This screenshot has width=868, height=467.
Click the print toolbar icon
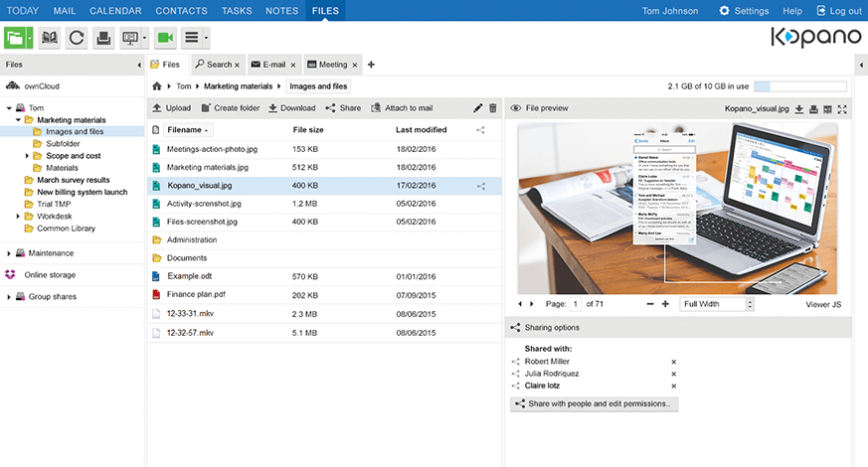click(103, 38)
